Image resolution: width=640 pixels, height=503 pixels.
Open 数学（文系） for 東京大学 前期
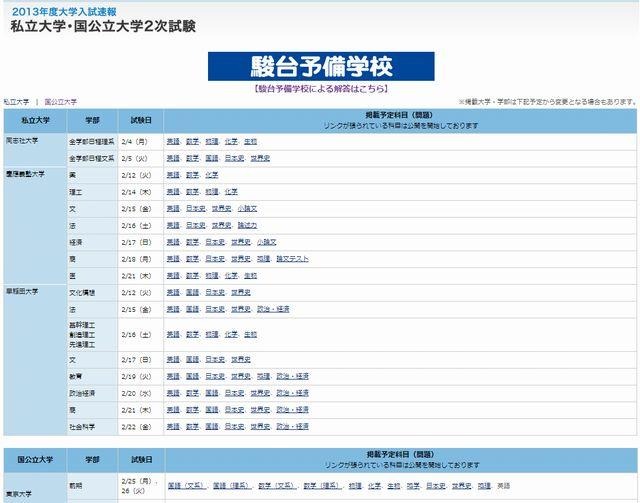[277, 485]
